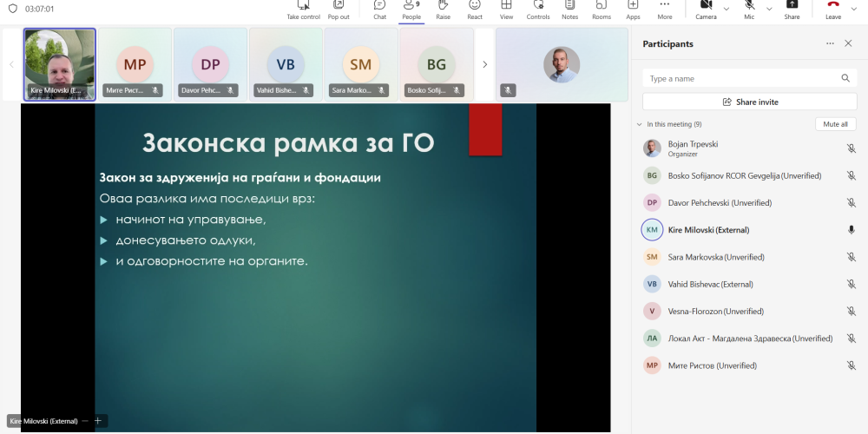Select Sara Markovska's video thumbnail
Viewport: 868px width, 434px height.
(x=360, y=64)
